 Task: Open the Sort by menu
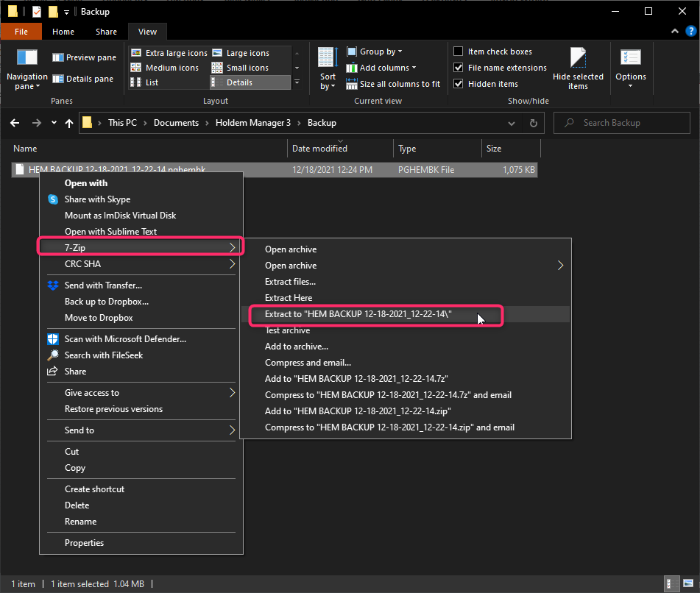pos(328,69)
